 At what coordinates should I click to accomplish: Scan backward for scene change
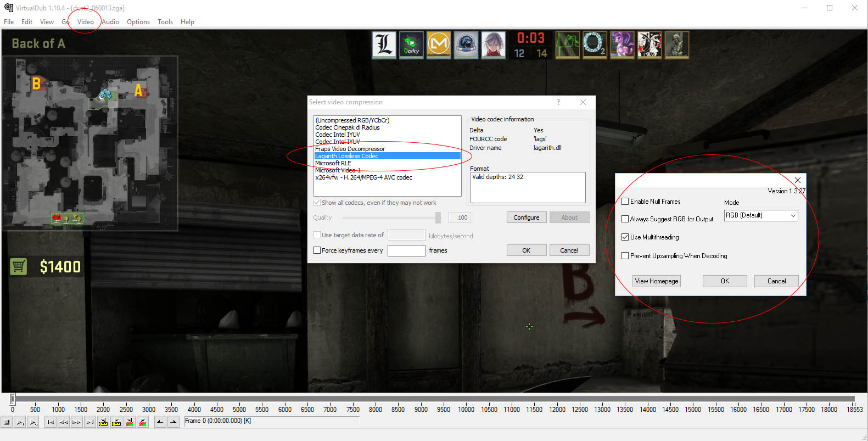coord(130,422)
